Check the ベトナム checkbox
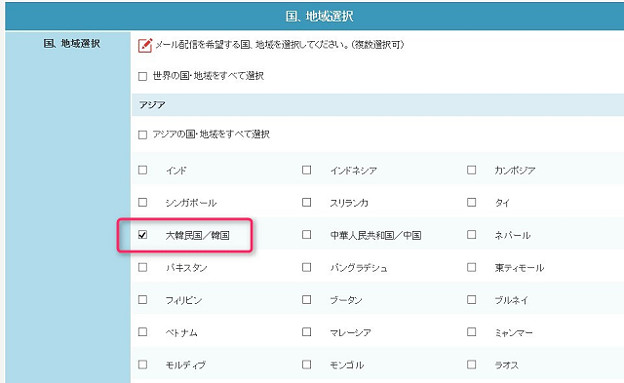Image resolution: width=624 pixels, height=383 pixels. click(x=142, y=332)
